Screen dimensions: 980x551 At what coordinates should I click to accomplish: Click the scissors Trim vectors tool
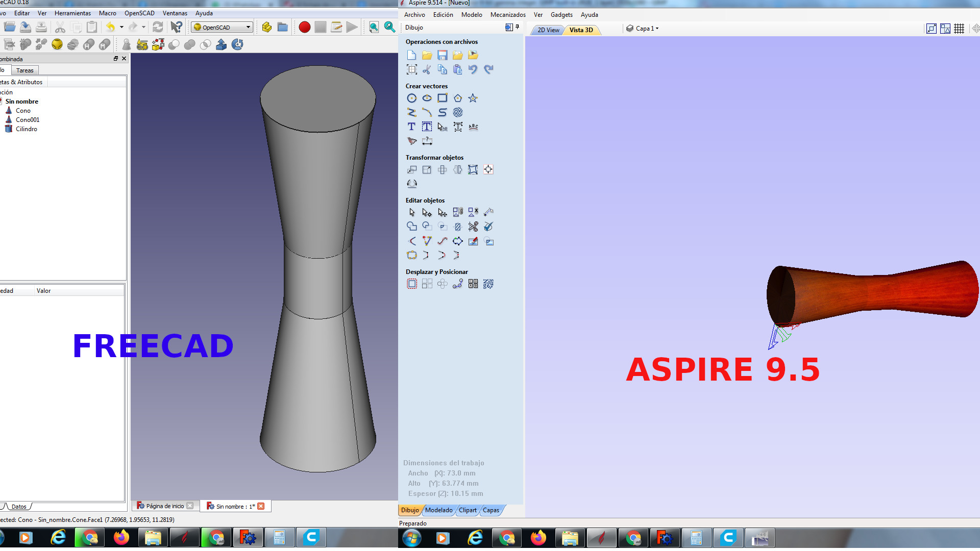[x=473, y=227]
